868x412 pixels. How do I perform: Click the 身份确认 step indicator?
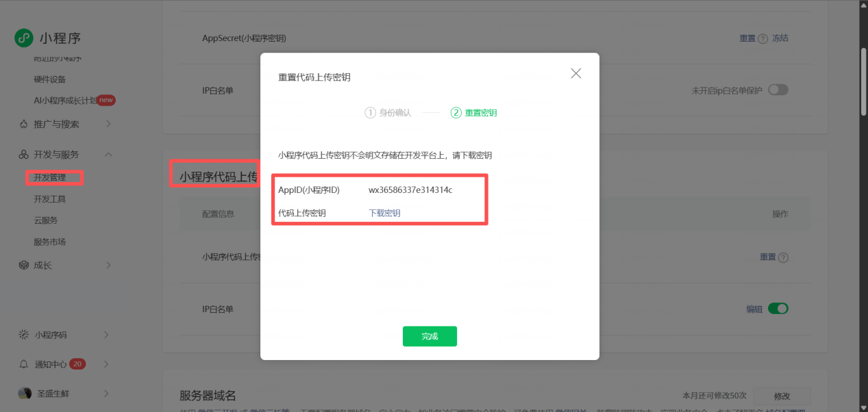(388, 113)
